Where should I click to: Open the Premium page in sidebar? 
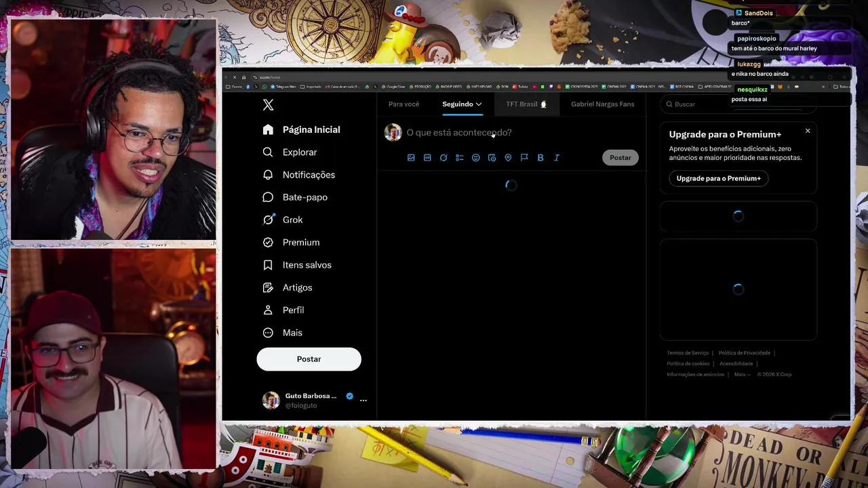(x=291, y=242)
